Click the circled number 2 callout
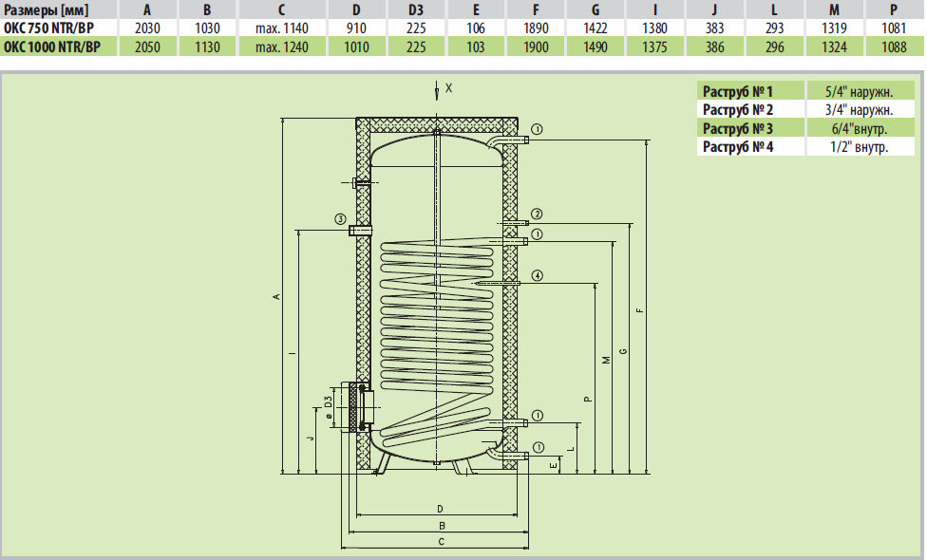The image size is (927, 560). [537, 214]
